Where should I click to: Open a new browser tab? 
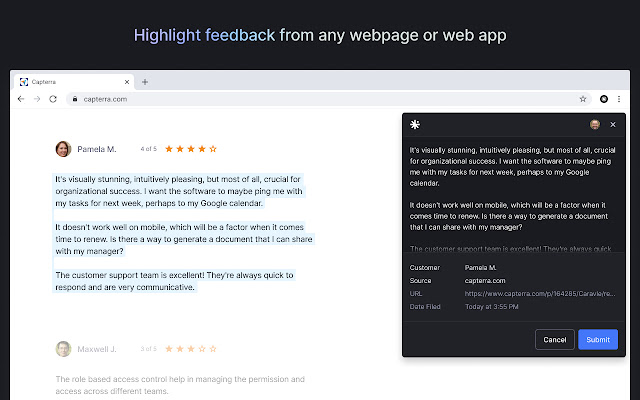(x=145, y=81)
